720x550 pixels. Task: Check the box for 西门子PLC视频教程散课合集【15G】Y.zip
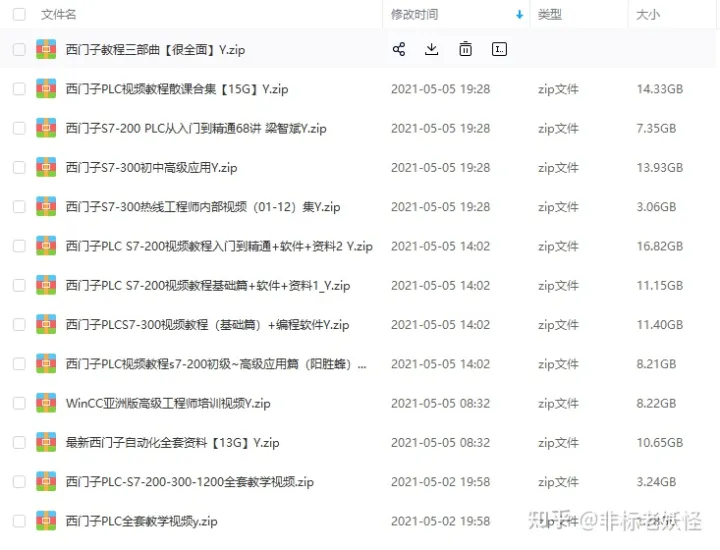19,89
